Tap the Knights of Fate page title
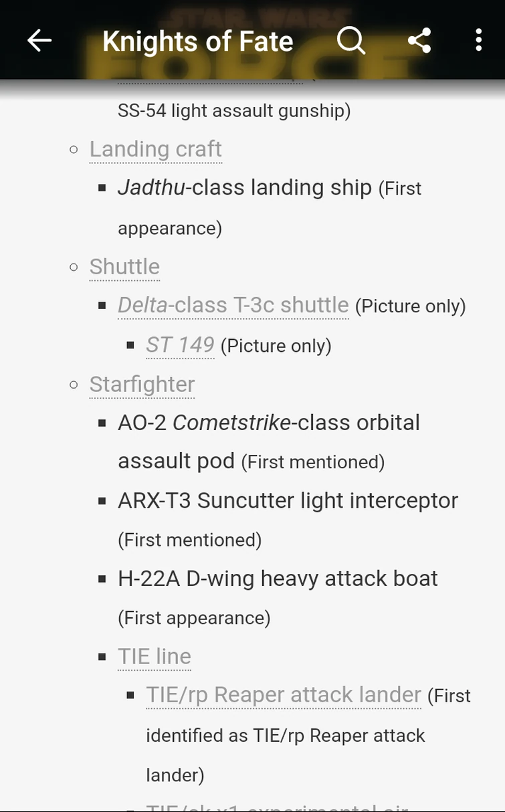 point(198,41)
